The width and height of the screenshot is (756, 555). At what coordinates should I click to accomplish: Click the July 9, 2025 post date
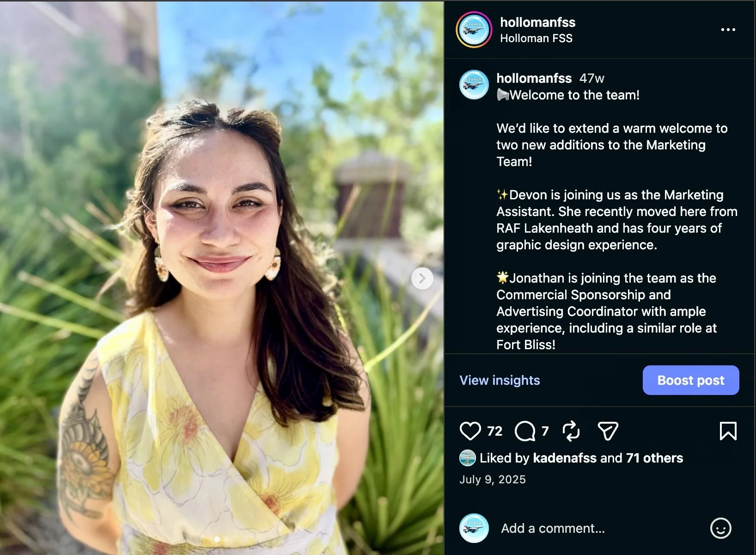493,480
